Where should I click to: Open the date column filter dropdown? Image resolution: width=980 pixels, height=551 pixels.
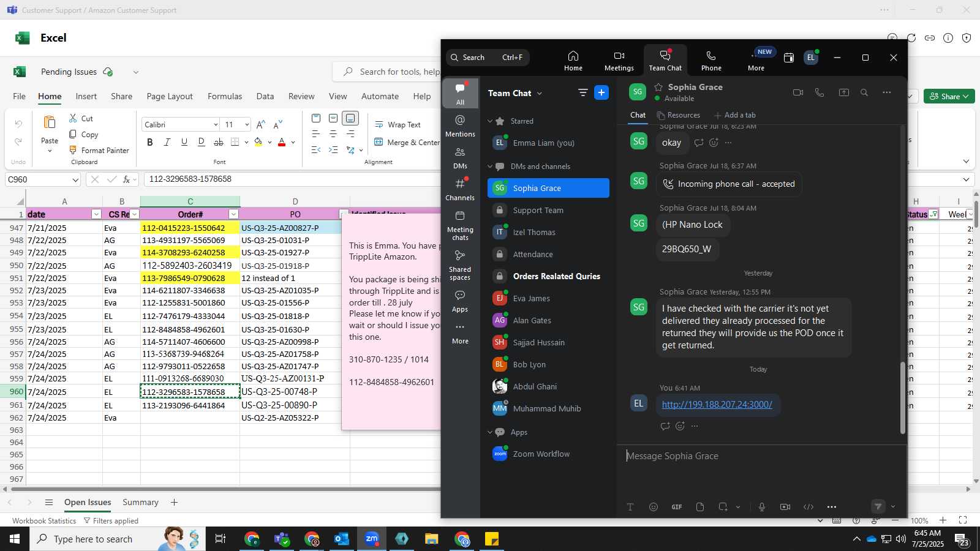click(x=96, y=214)
